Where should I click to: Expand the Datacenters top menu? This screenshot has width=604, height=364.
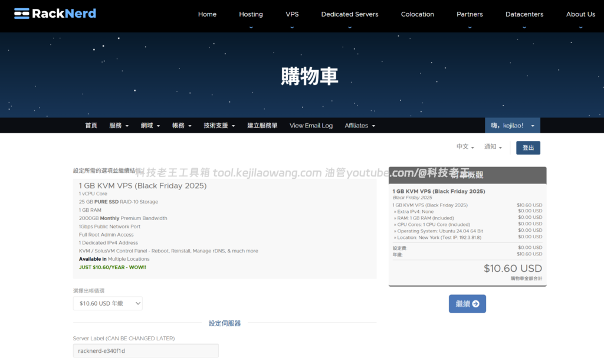pos(524,14)
